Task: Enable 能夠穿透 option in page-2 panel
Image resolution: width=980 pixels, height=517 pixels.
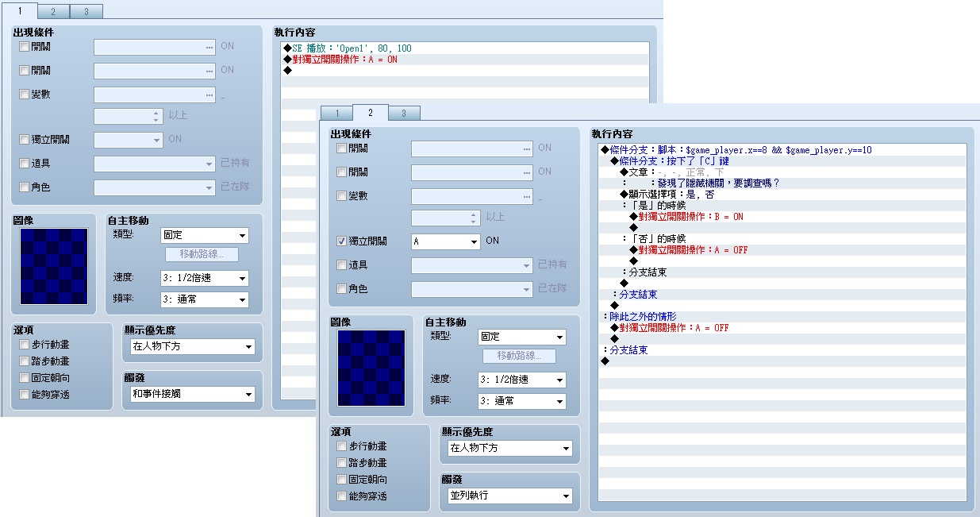Action: (342, 496)
